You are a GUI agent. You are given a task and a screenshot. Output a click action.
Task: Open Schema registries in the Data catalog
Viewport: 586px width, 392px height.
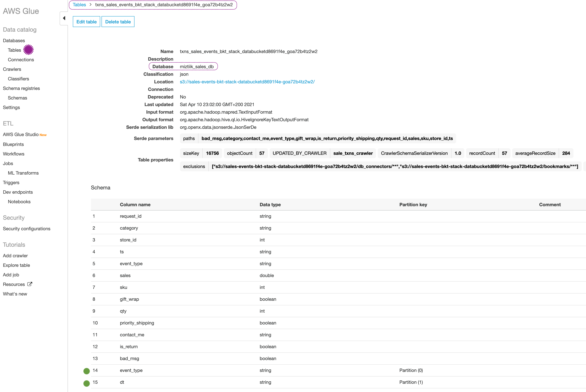[21, 88]
